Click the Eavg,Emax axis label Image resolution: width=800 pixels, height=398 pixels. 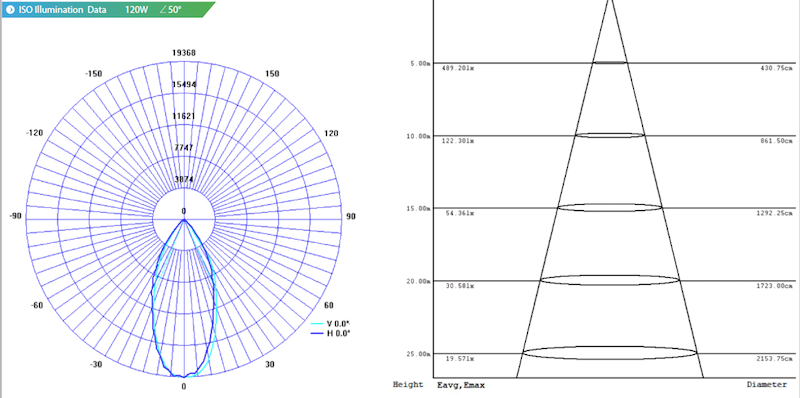tap(461, 385)
